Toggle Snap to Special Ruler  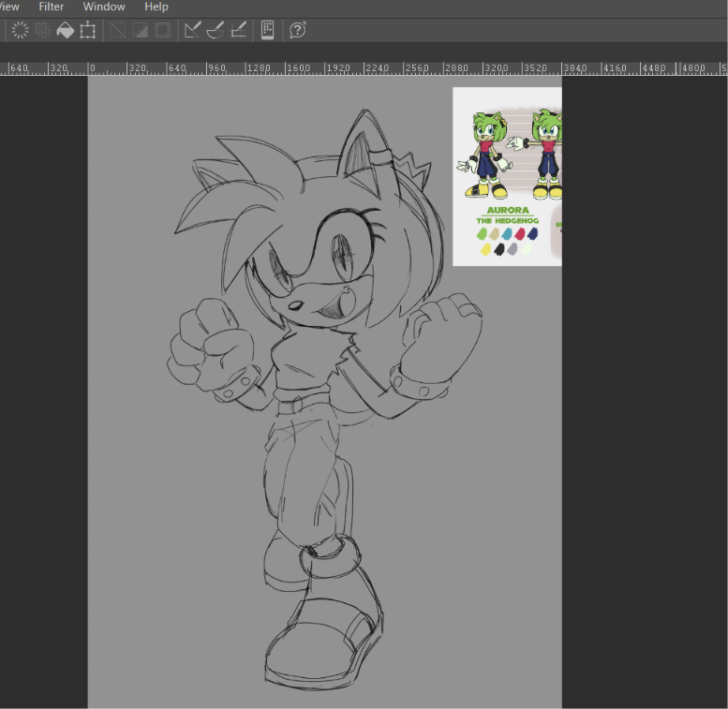tap(215, 30)
